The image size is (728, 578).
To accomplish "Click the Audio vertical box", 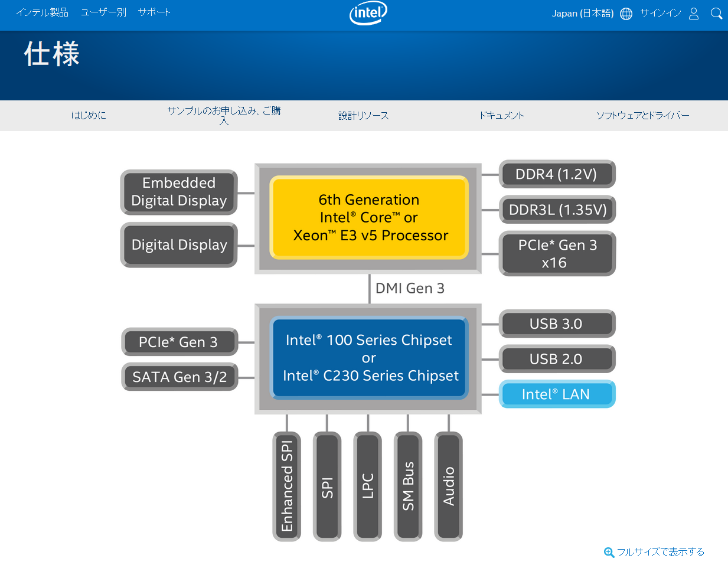I will click(449, 486).
